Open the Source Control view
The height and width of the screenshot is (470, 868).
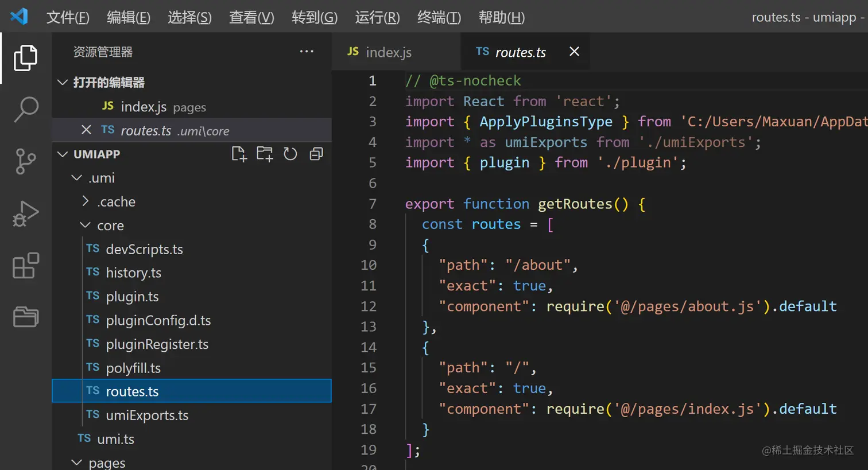[x=25, y=161]
